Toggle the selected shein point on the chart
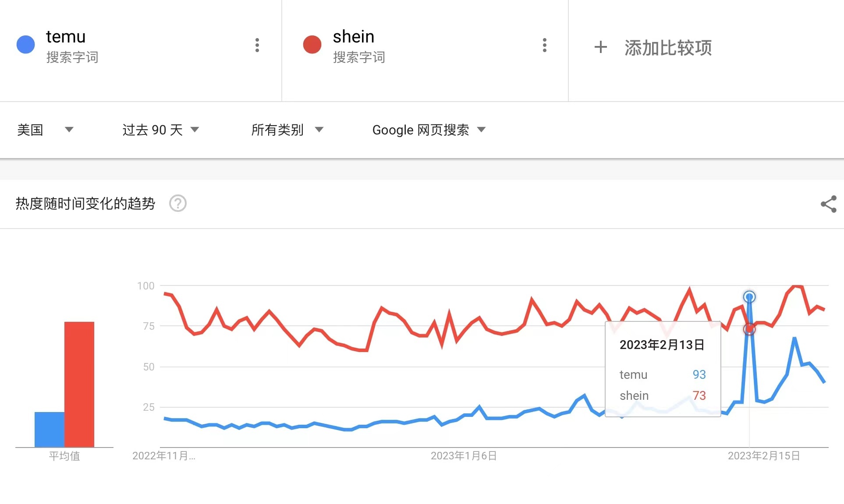The image size is (844, 504). coord(749,329)
